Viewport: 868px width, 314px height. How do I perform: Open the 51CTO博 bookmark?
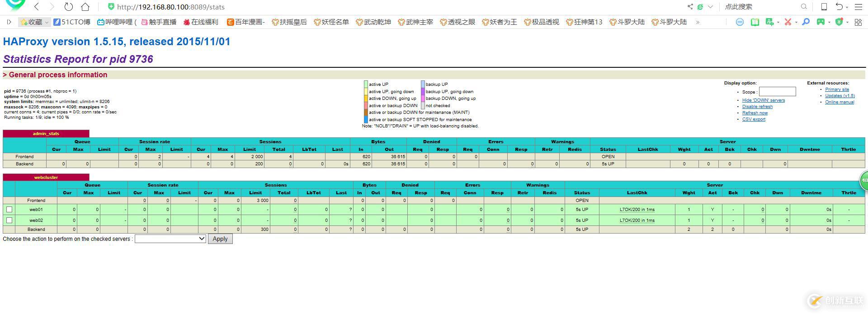coord(72,22)
